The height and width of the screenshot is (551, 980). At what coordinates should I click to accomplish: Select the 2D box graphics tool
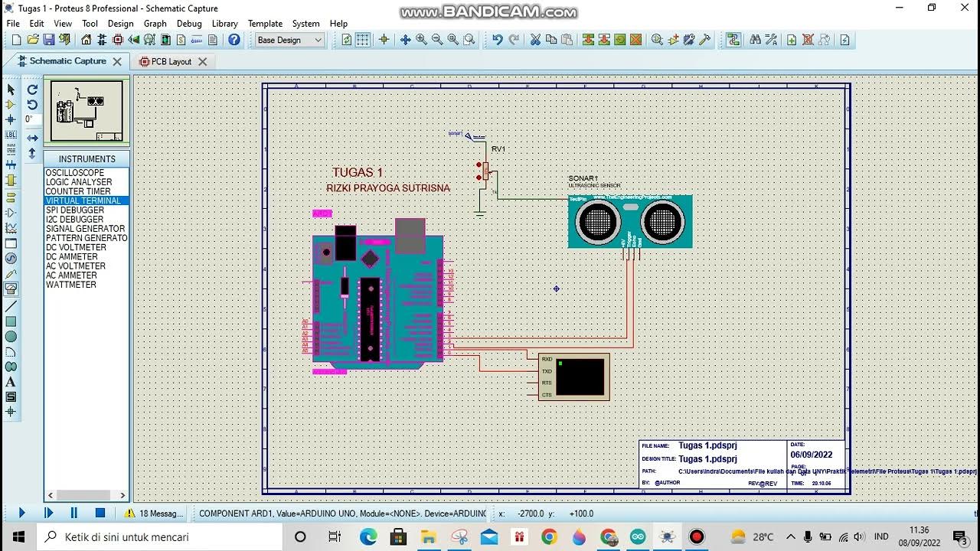pyautogui.click(x=11, y=321)
